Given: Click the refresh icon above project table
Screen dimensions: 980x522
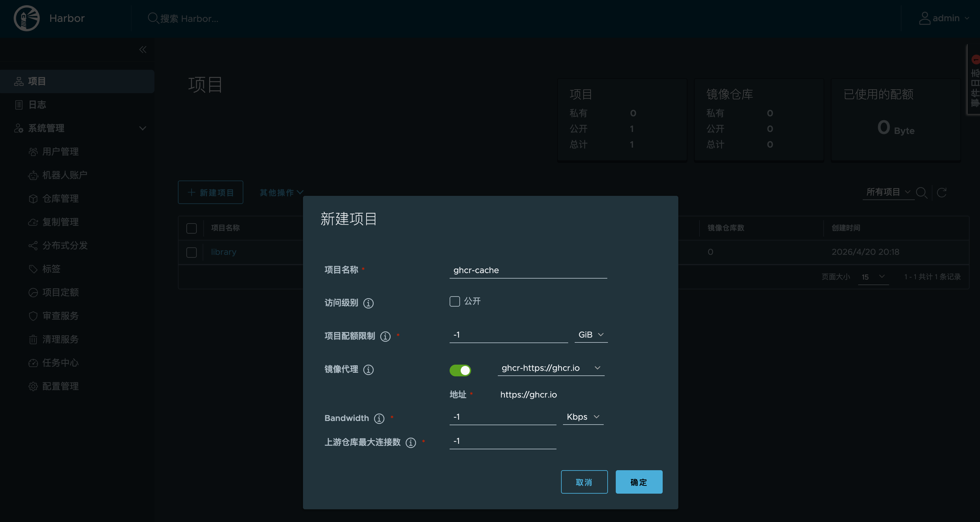Looking at the screenshot, I should (942, 193).
